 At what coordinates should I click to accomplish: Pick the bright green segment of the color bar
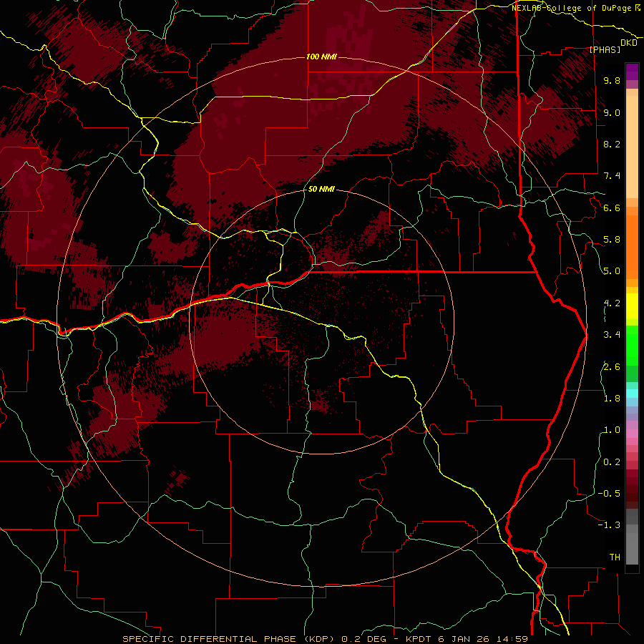click(632, 345)
